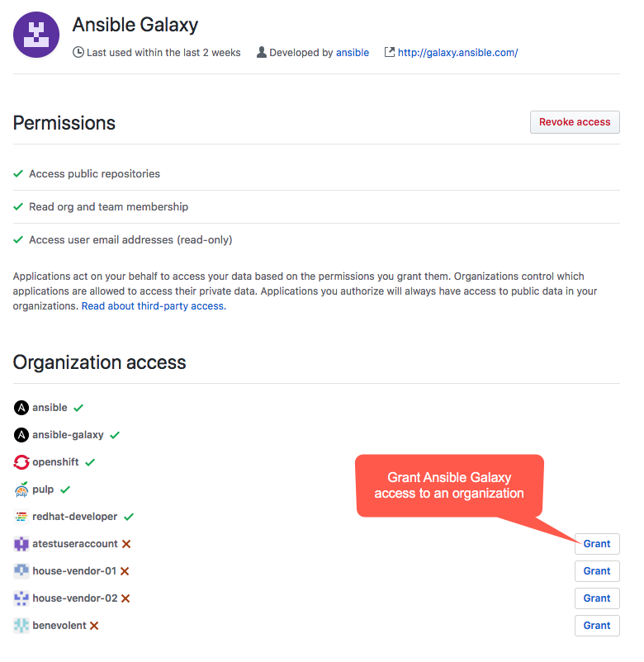Open the ansible developer profile link
644x662 pixels.
click(353, 53)
